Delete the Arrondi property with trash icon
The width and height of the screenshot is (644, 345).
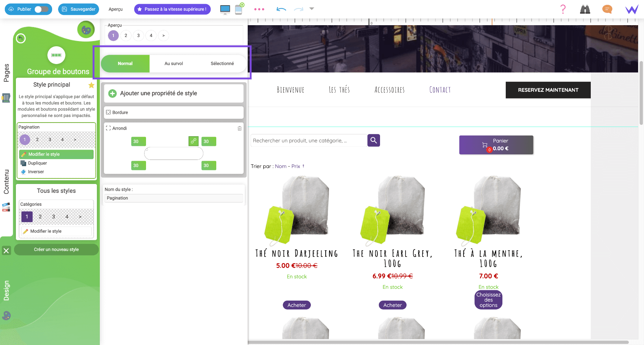pos(240,128)
